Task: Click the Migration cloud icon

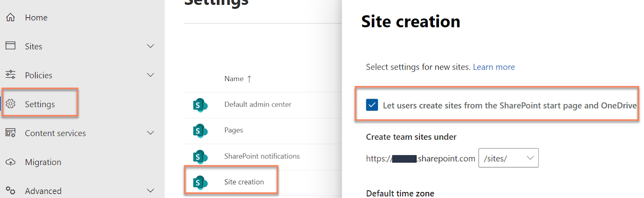Action: (x=10, y=162)
